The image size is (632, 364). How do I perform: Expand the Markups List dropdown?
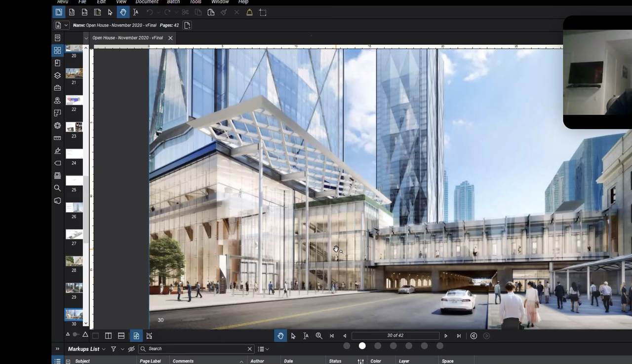(x=104, y=349)
